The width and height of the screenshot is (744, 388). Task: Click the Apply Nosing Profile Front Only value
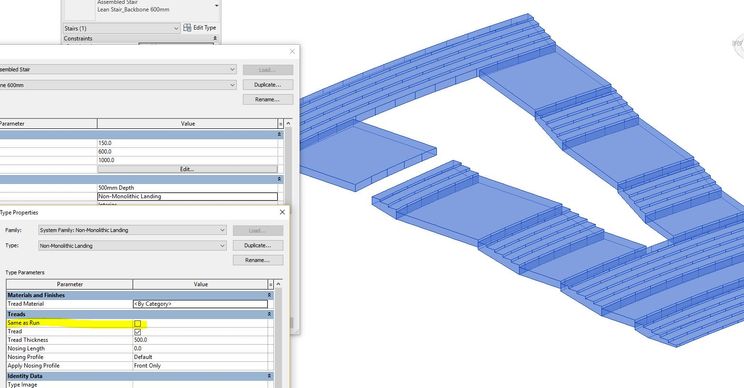[200, 366]
